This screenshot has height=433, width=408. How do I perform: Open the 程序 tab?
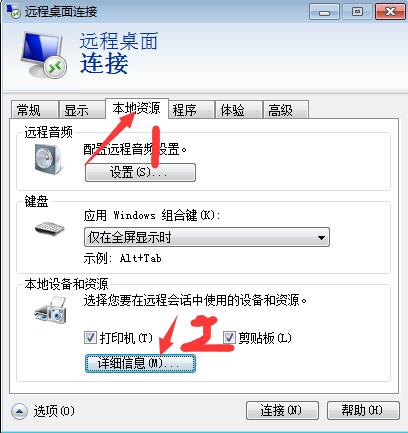191,110
